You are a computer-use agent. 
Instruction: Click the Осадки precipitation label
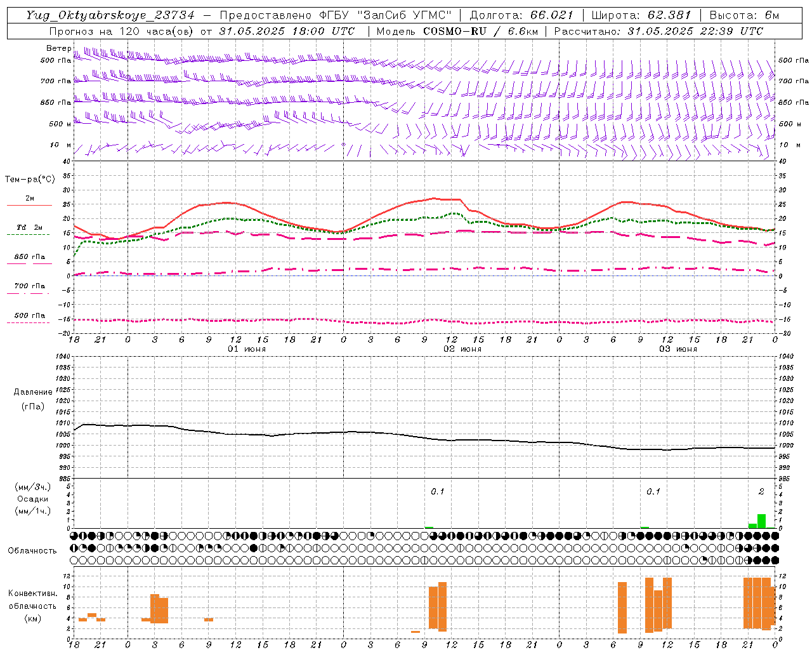tap(33, 499)
